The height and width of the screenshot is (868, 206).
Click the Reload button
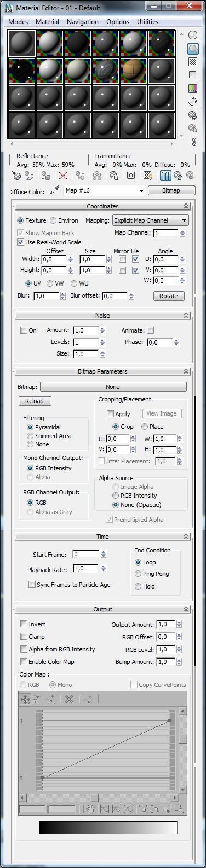pyautogui.click(x=35, y=401)
